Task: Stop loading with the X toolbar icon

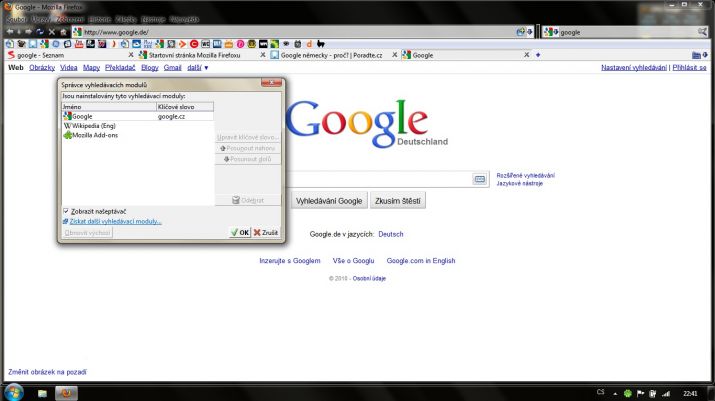Action: [x=52, y=32]
